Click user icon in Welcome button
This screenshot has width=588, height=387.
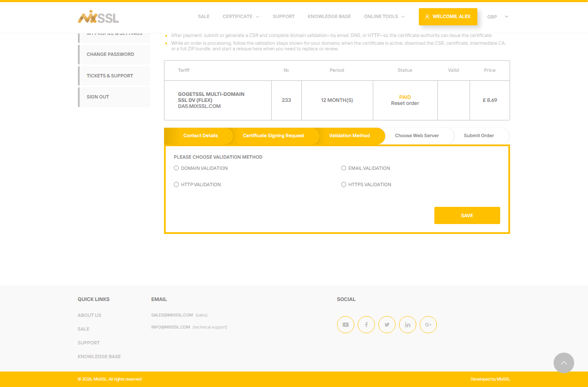427,17
